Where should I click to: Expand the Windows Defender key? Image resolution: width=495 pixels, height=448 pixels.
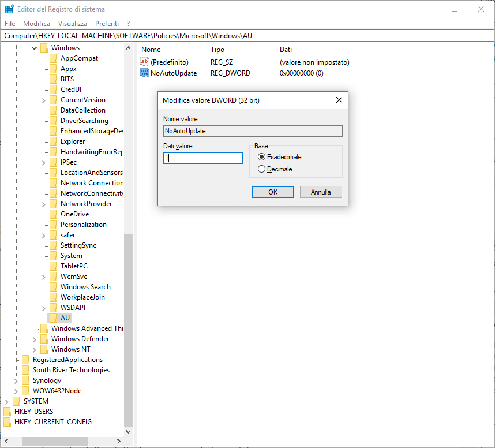click(x=35, y=339)
